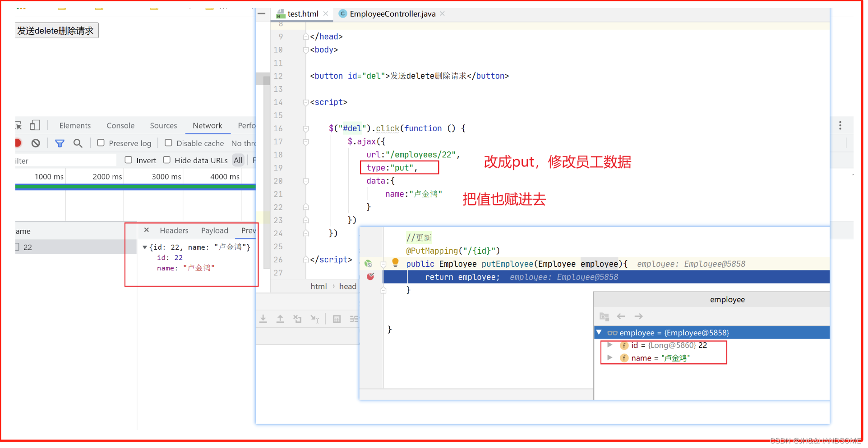Click the minimize dash icon left of test.html

[261, 14]
